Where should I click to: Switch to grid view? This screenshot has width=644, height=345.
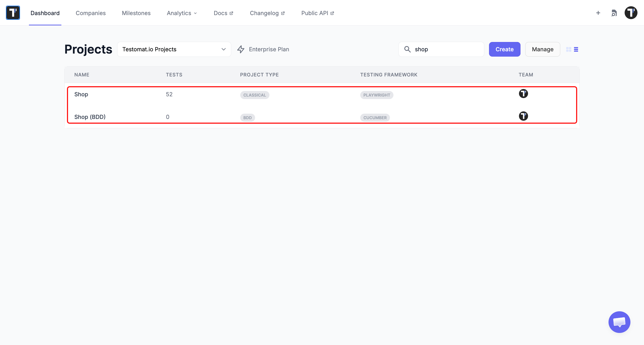569,49
